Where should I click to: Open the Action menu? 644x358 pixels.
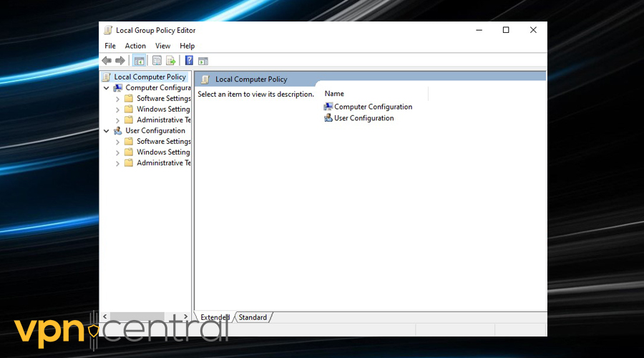pos(135,46)
